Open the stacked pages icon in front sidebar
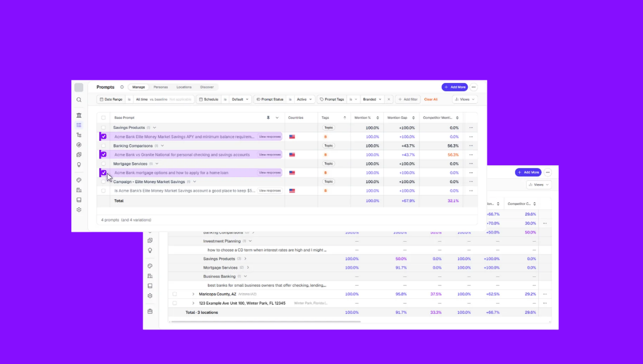643x364 pixels. (79, 155)
